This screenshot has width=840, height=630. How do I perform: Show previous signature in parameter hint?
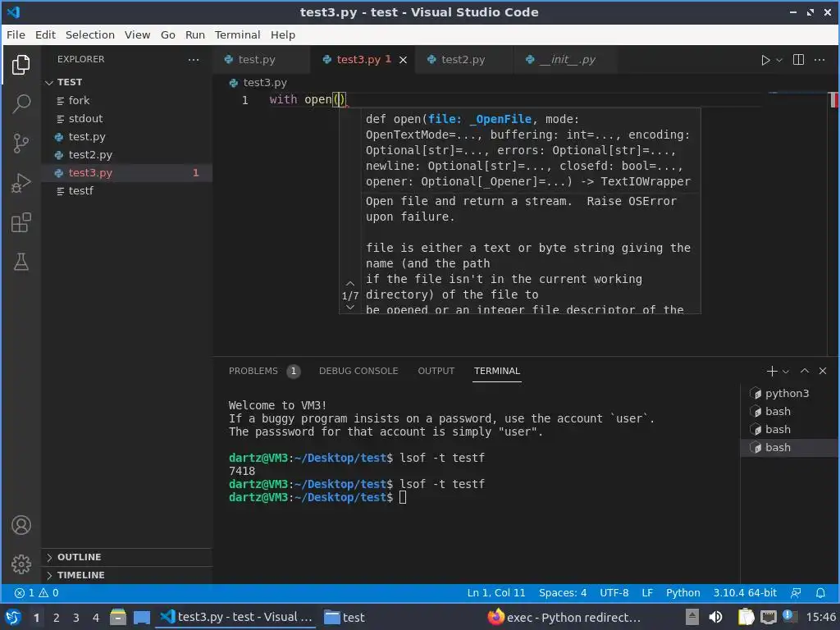click(x=349, y=283)
